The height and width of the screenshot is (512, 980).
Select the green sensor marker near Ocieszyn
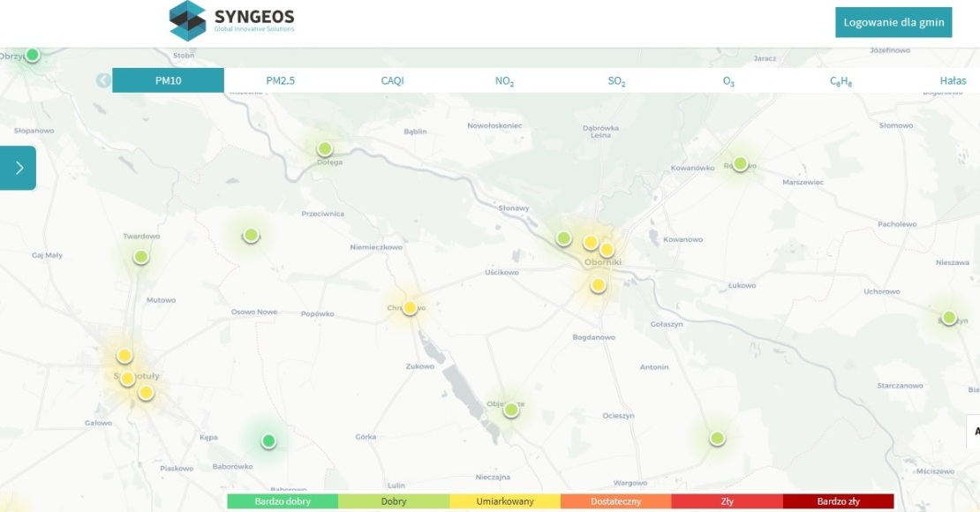click(717, 438)
